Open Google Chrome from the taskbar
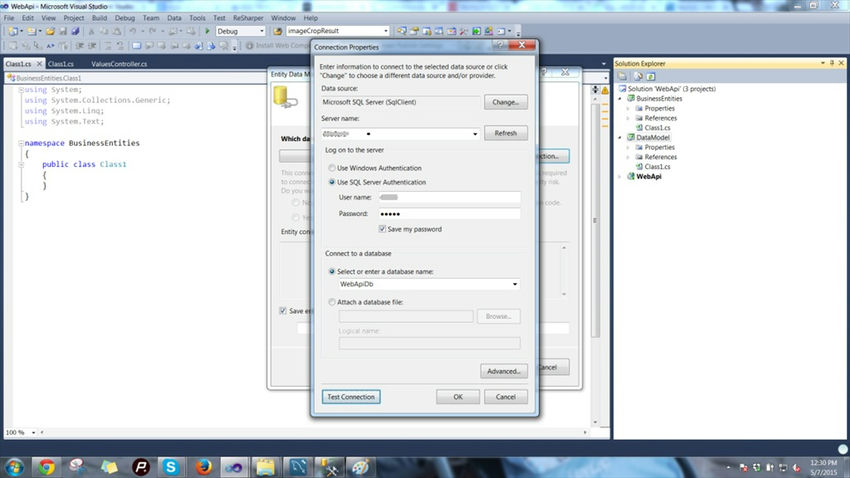The width and height of the screenshot is (850, 478). tap(47, 467)
